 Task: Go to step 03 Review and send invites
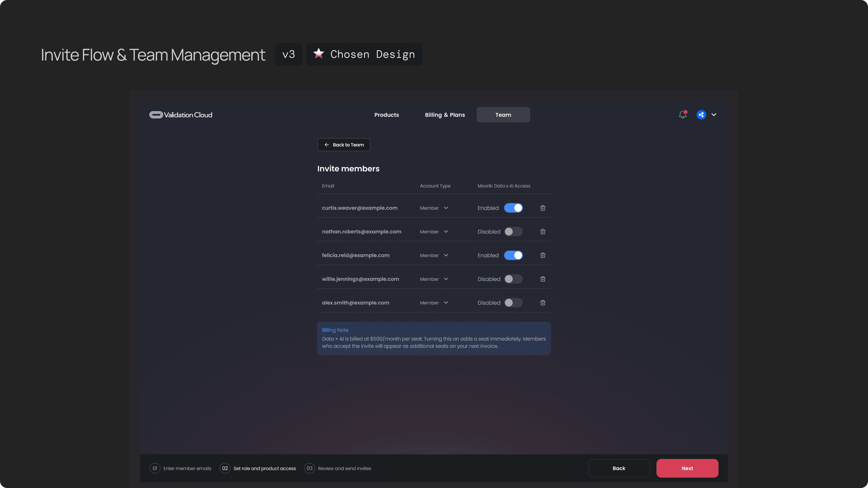pos(338,468)
